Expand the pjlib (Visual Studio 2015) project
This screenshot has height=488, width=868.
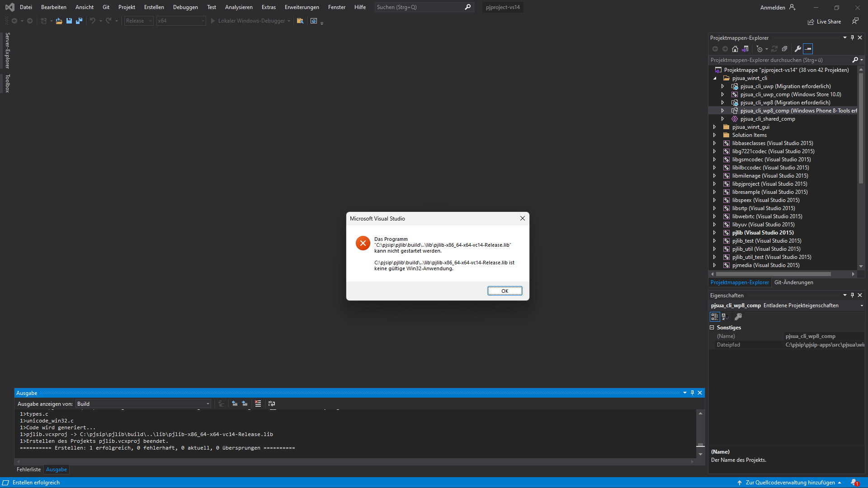[715, 233]
